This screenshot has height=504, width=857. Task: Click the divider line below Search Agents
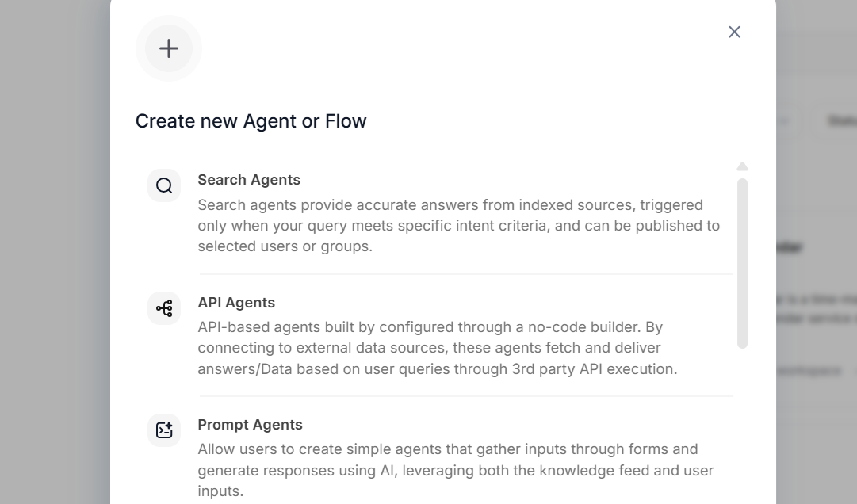pyautogui.click(x=465, y=274)
